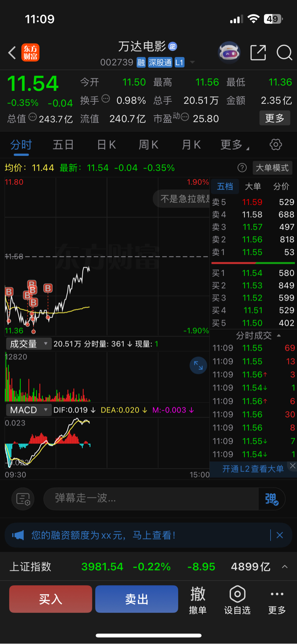Viewport: 297px width, 644px height.
Task: Select 买3 row at 11.52
Action: pos(253,298)
